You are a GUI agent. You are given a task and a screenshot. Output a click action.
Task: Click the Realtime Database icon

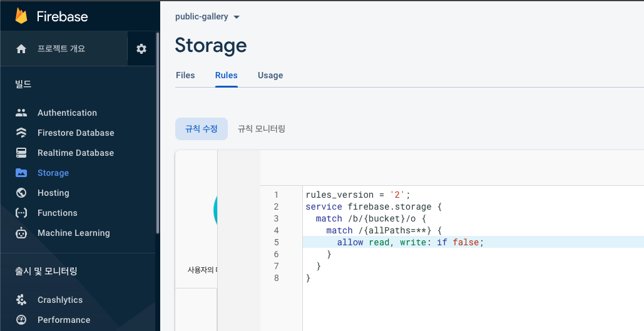(21, 153)
